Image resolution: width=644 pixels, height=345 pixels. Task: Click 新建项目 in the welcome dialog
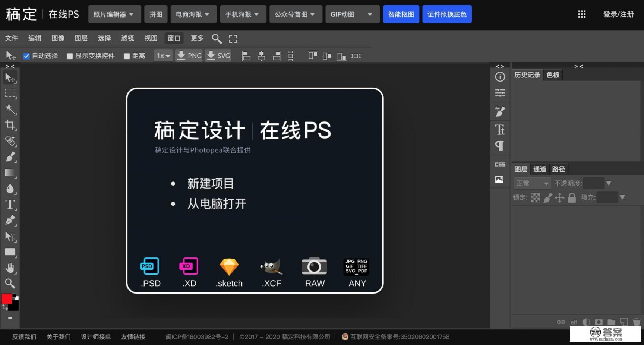(211, 184)
